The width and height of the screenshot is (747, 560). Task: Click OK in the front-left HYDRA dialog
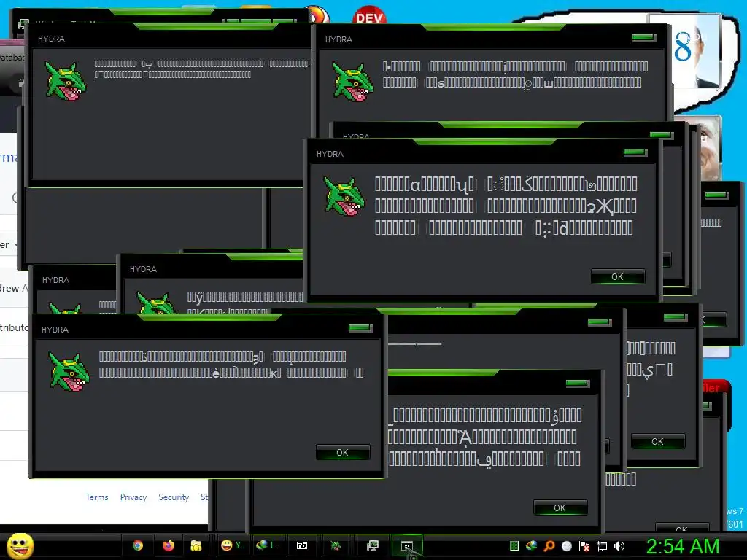coord(343,452)
